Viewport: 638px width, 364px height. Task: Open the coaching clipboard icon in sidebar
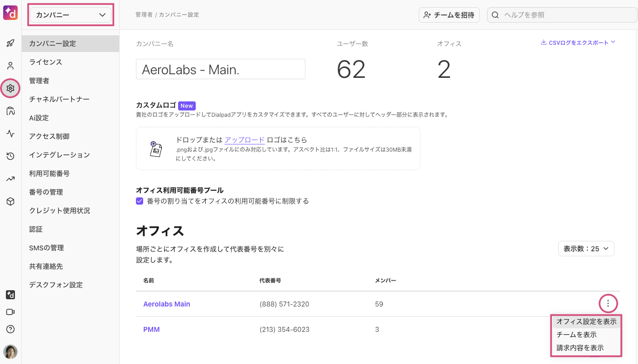10,111
